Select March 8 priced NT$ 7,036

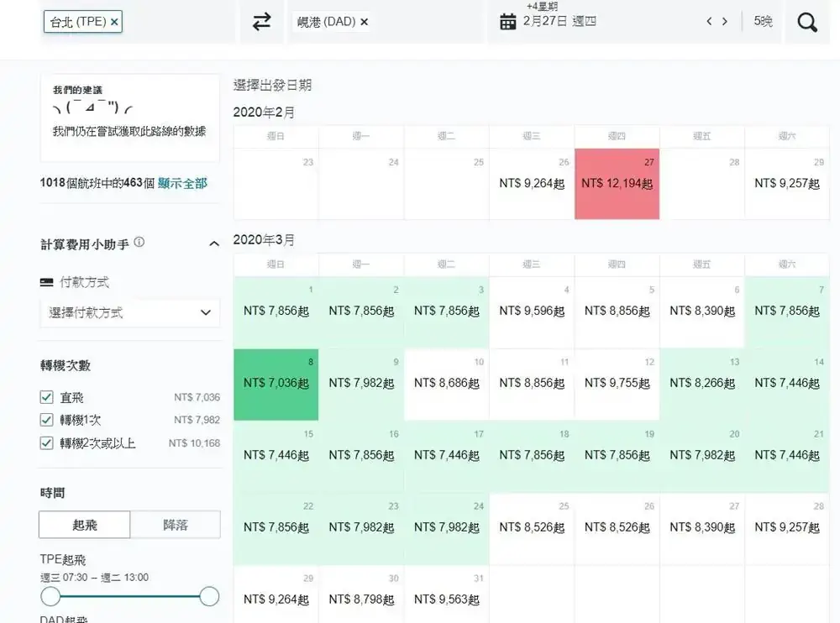point(276,384)
